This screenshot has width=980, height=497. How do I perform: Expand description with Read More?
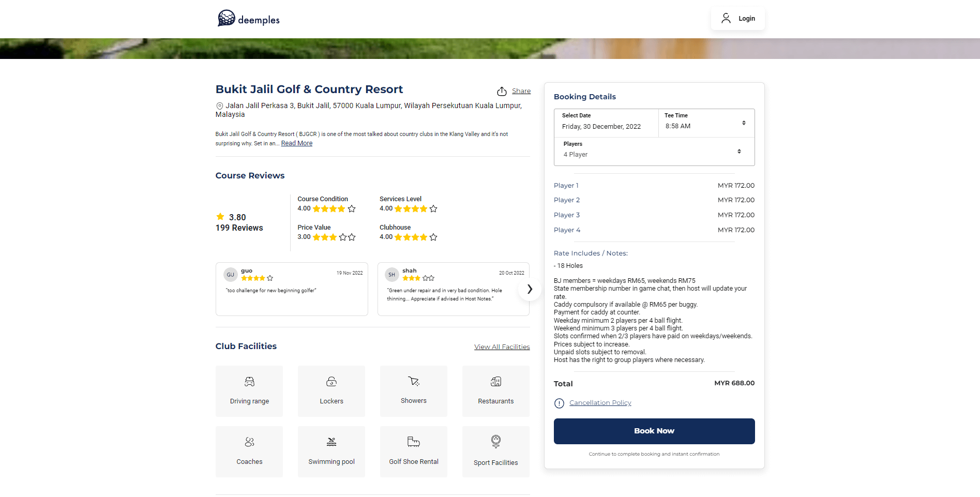[x=297, y=143]
